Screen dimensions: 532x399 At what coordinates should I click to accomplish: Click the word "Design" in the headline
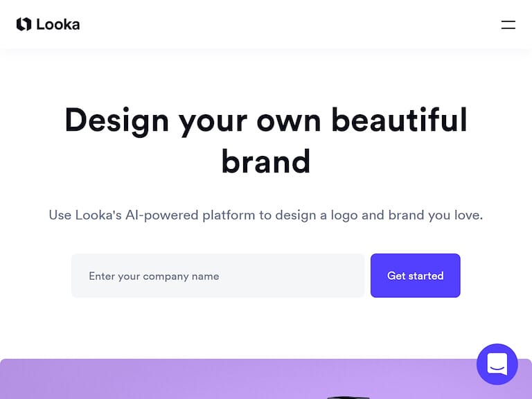pyautogui.click(x=116, y=120)
